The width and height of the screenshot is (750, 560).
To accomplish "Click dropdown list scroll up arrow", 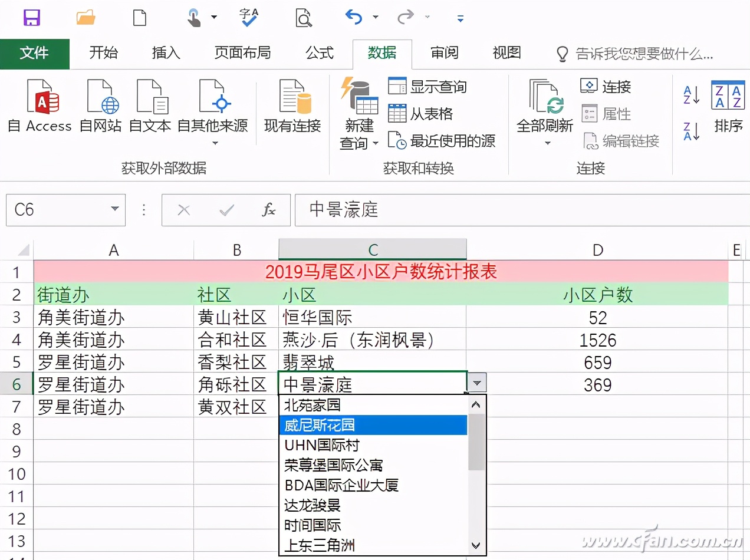I will coord(476,404).
